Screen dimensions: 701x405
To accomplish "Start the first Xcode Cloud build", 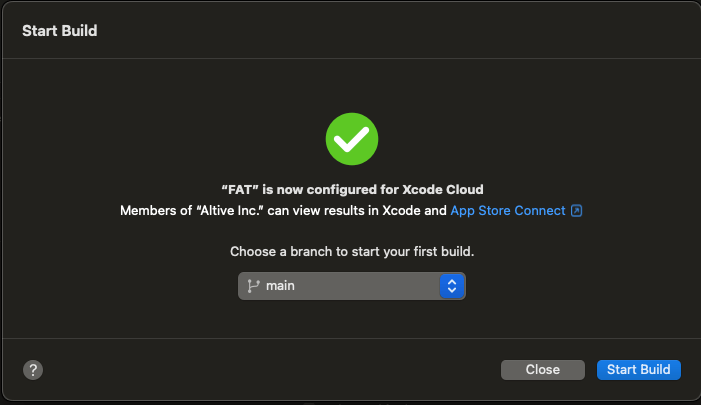I will point(638,370).
